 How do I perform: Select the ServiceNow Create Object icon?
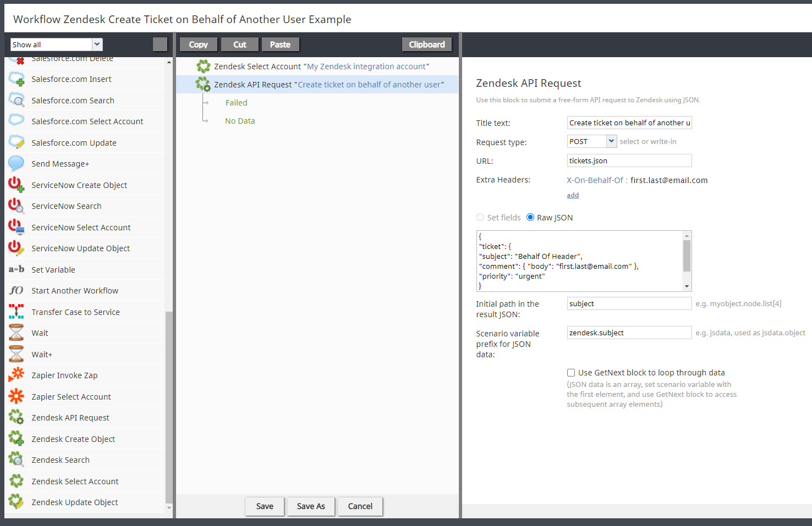pyautogui.click(x=17, y=185)
